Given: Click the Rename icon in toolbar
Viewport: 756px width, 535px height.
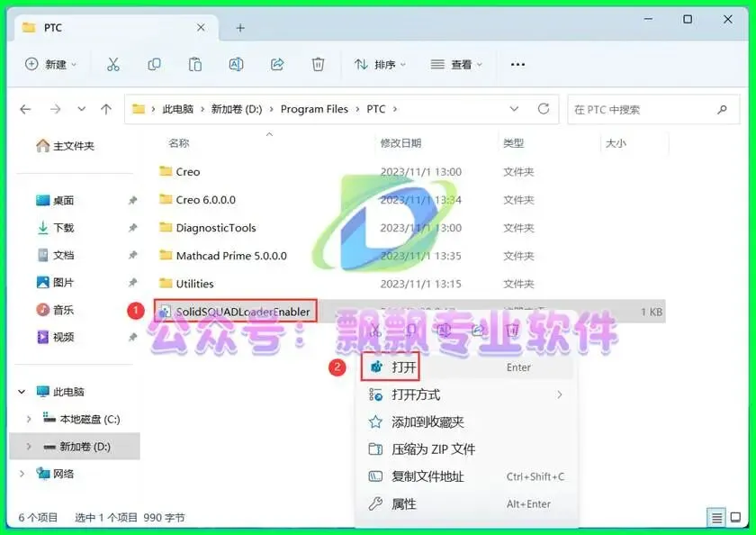Looking at the screenshot, I should [236, 64].
